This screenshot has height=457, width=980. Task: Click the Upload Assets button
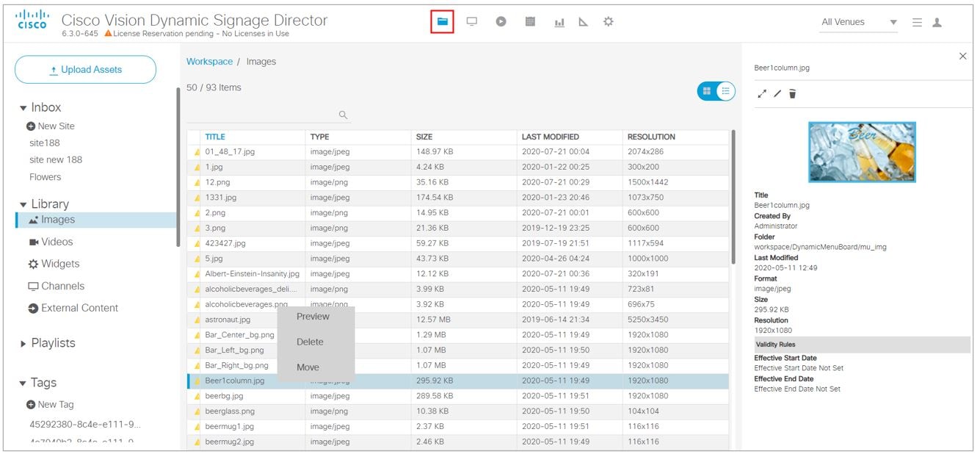(x=85, y=70)
